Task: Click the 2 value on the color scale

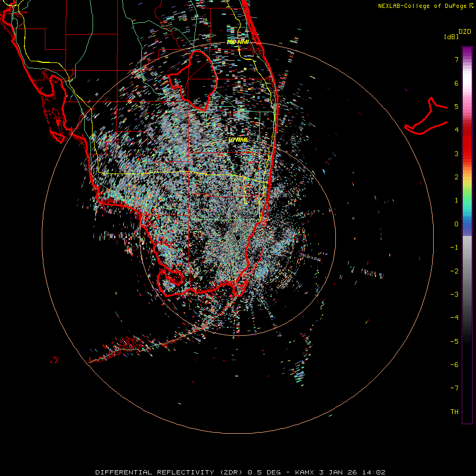Action: point(456,177)
